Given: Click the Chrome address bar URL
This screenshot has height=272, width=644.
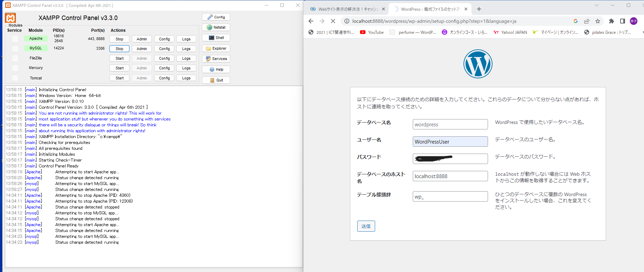Looking at the screenshot, I should (434, 21).
